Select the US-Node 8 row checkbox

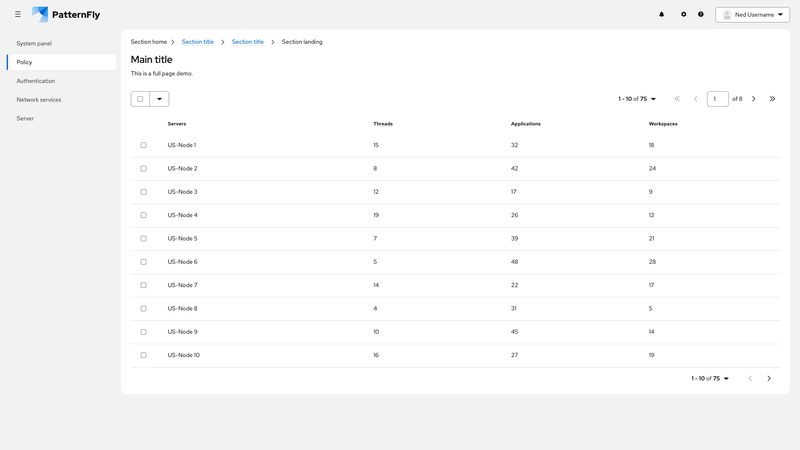[x=143, y=309]
